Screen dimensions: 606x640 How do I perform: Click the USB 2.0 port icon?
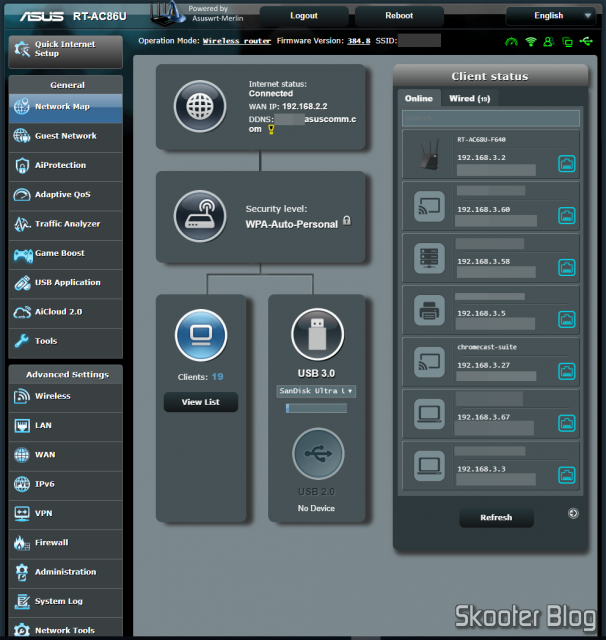(x=318, y=453)
